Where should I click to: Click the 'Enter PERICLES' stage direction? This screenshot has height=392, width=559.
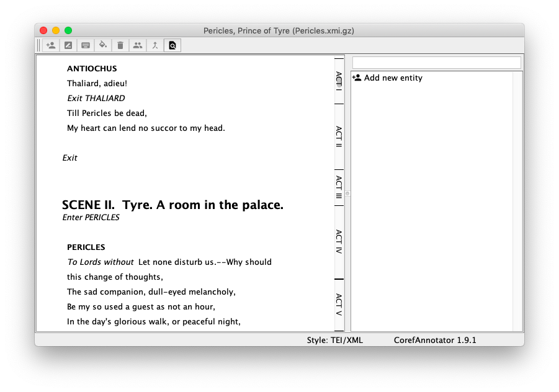click(91, 217)
